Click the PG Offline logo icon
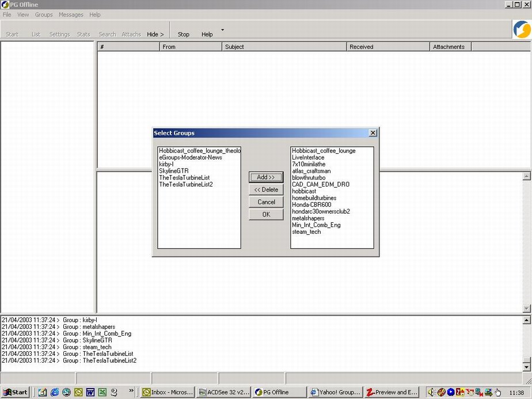Screen dimensions: 532x399 [x=522, y=29]
